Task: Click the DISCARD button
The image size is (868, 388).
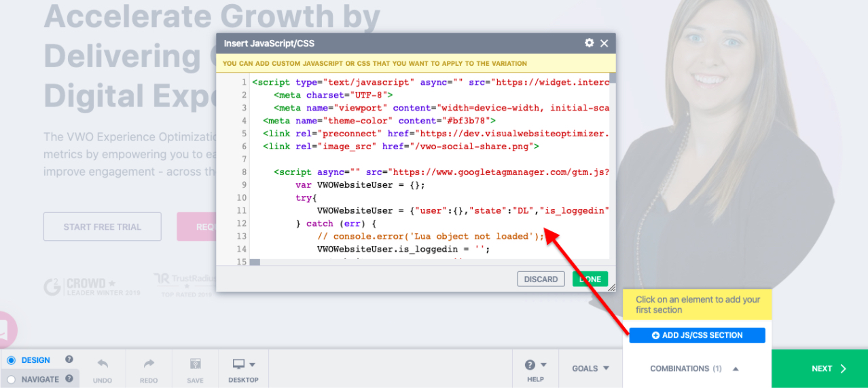Action: (541, 279)
